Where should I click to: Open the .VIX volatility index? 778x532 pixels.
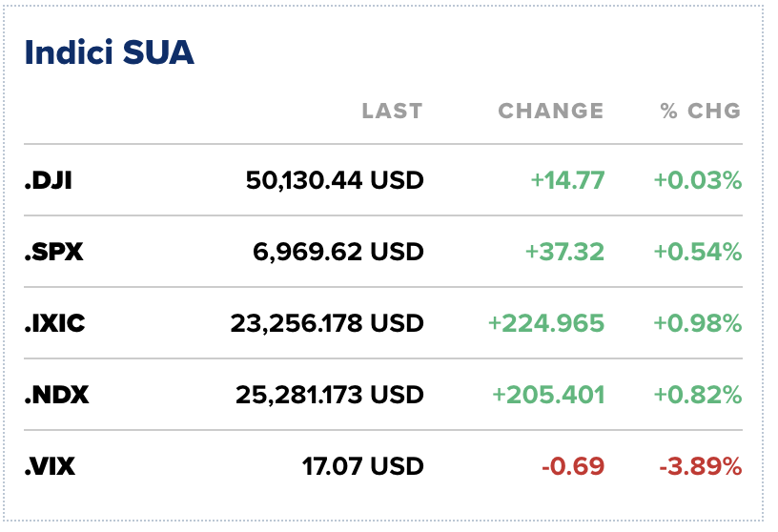click(x=50, y=466)
